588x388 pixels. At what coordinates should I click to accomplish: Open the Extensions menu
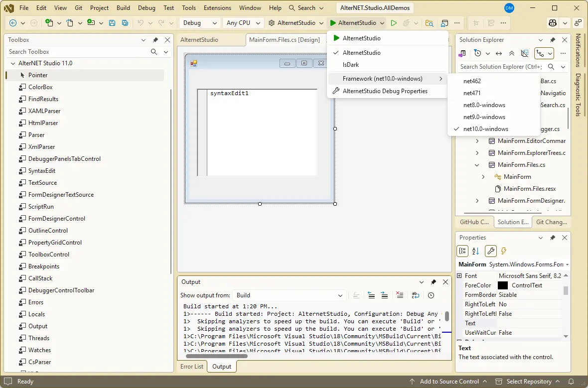[x=217, y=8]
